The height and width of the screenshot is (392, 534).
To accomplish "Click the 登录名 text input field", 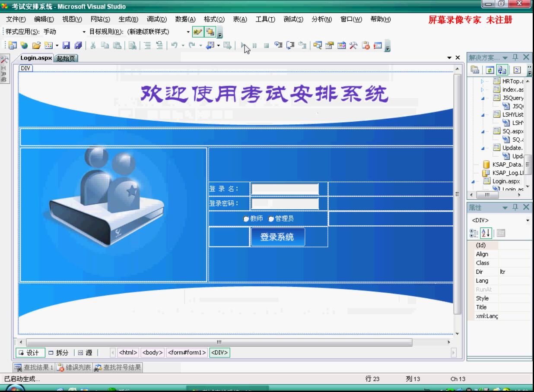I will (285, 189).
